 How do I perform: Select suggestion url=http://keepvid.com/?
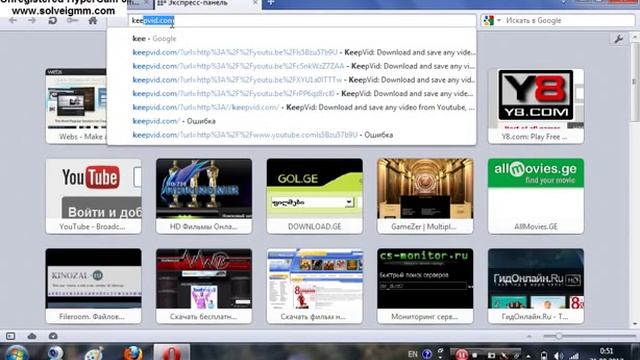coord(291,107)
